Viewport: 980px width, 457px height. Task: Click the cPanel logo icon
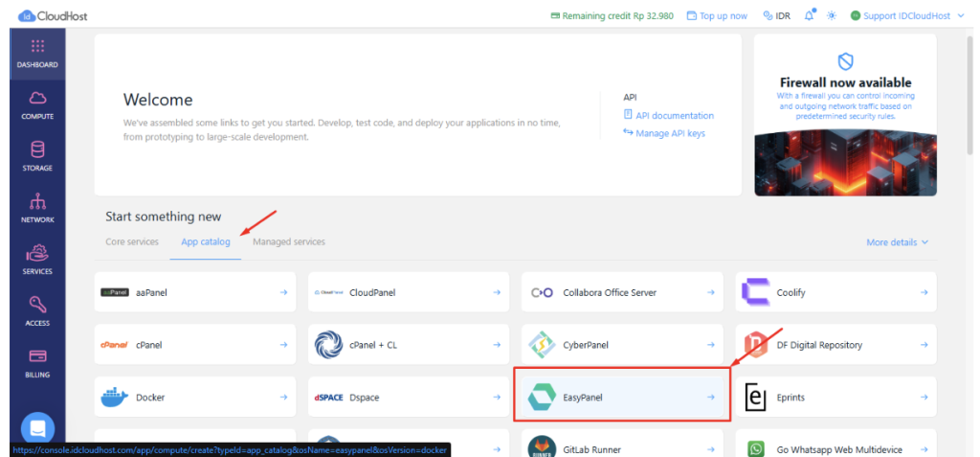click(115, 344)
